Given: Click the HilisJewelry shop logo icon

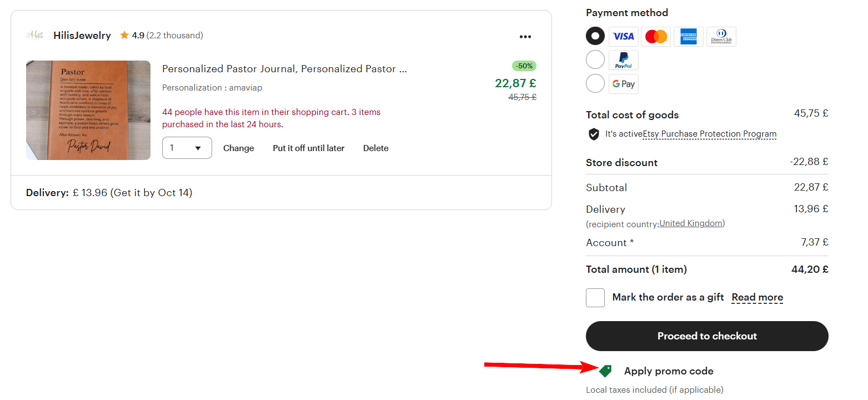Looking at the screenshot, I should pos(35,36).
